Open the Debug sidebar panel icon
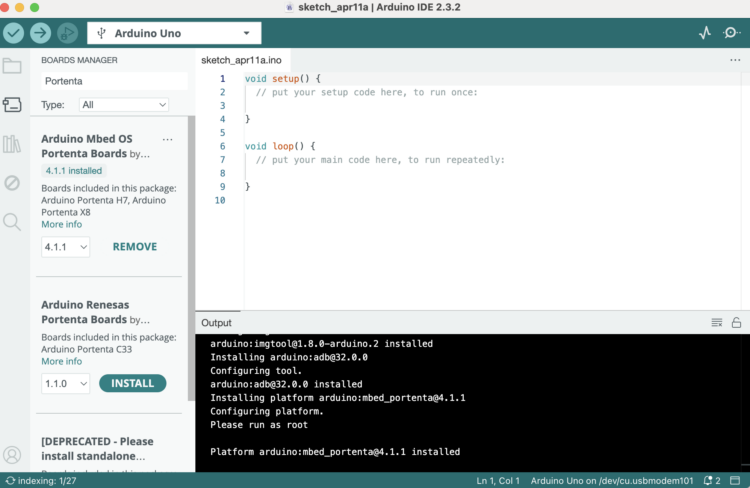Screen dimensions: 750x488 point(12,183)
